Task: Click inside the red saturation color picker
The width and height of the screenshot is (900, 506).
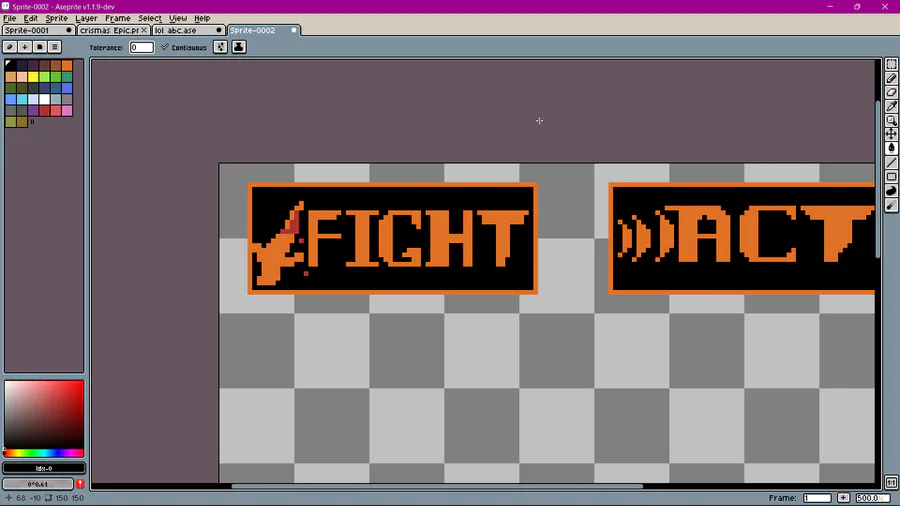Action: tap(44, 415)
